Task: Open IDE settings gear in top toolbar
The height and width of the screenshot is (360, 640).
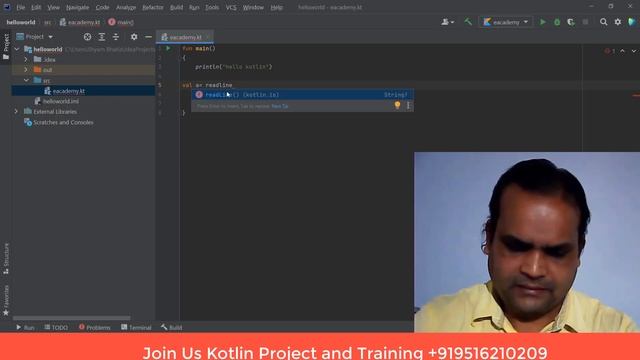Action: pos(618,22)
